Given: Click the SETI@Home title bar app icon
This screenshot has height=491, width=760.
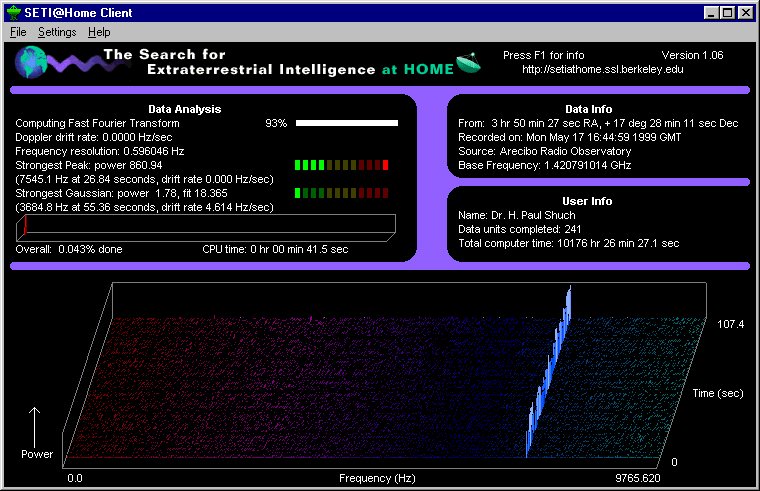Looking at the screenshot, I should click(14, 13).
